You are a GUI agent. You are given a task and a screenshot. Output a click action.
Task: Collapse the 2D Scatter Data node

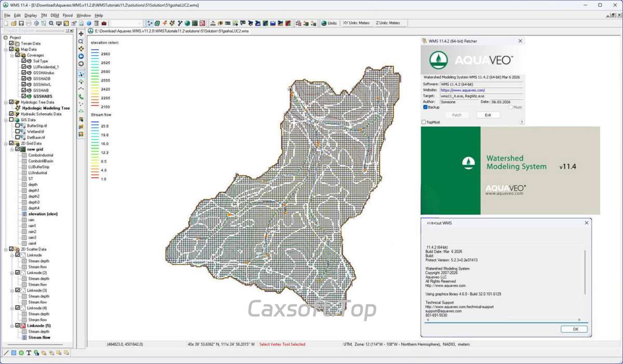tap(5, 249)
